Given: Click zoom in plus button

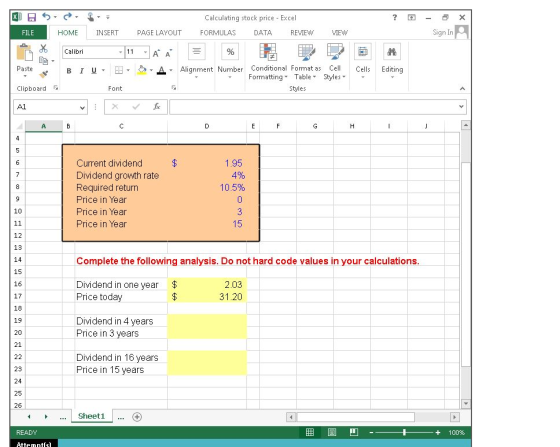Looking at the screenshot, I should pos(438,432).
